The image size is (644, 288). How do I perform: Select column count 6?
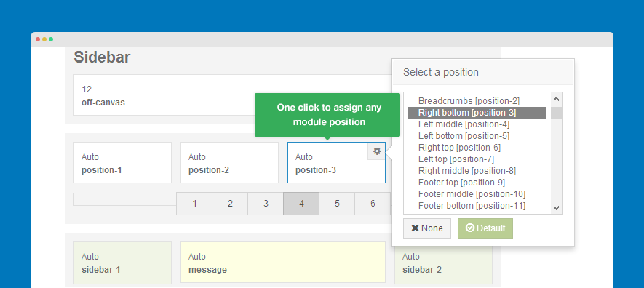pyautogui.click(x=373, y=204)
